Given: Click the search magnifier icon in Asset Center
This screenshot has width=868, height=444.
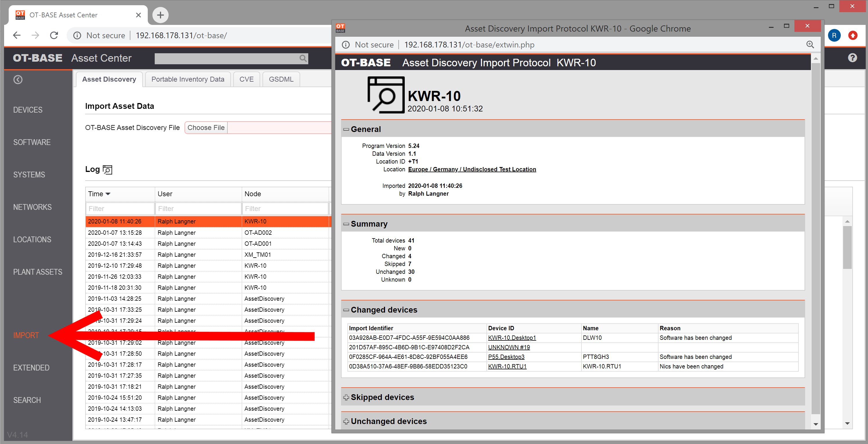Looking at the screenshot, I should coord(303,58).
